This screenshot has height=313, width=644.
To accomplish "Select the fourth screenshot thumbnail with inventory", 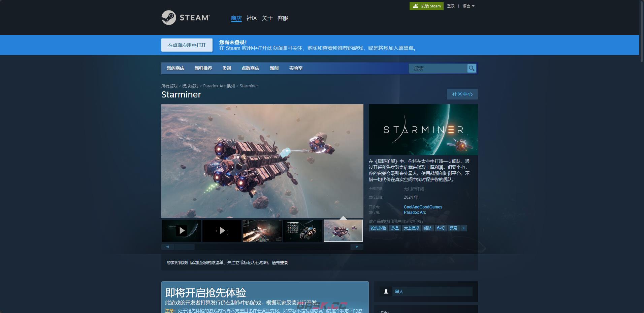I will (x=303, y=231).
